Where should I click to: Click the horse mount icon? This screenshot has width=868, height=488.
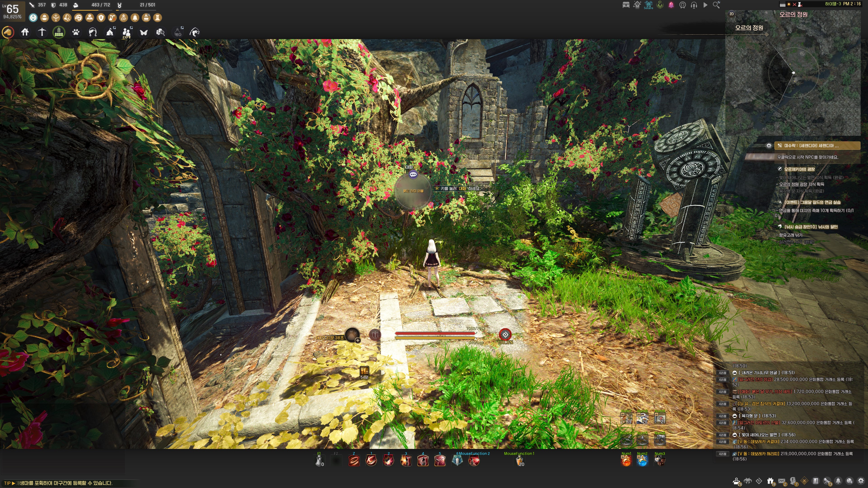(8, 32)
